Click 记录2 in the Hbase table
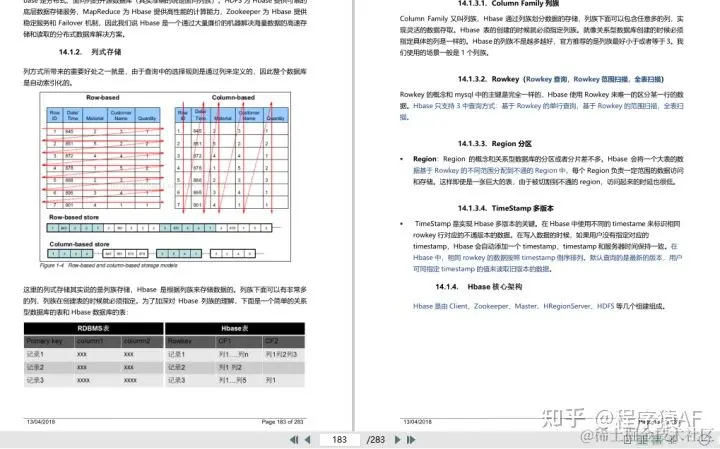This screenshot has width=720, height=449. tap(176, 367)
